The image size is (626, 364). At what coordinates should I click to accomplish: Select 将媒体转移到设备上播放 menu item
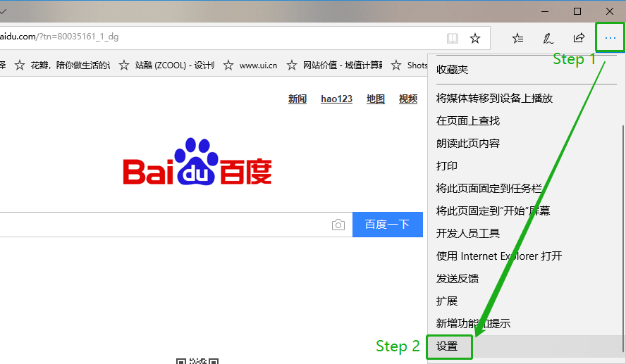[x=524, y=98]
